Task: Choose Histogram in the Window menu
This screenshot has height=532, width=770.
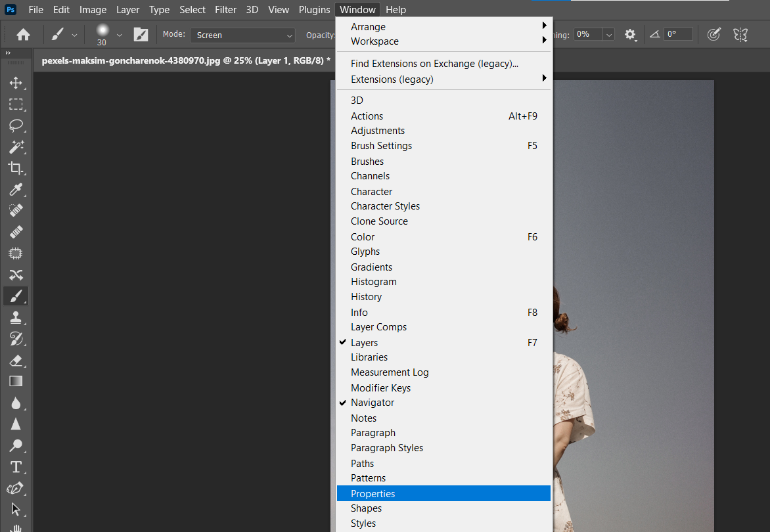Action: coord(443,282)
